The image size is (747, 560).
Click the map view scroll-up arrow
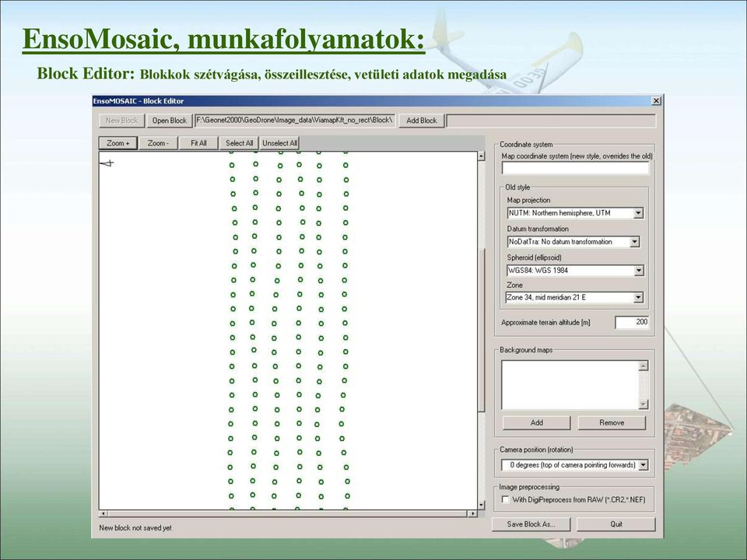(x=481, y=156)
